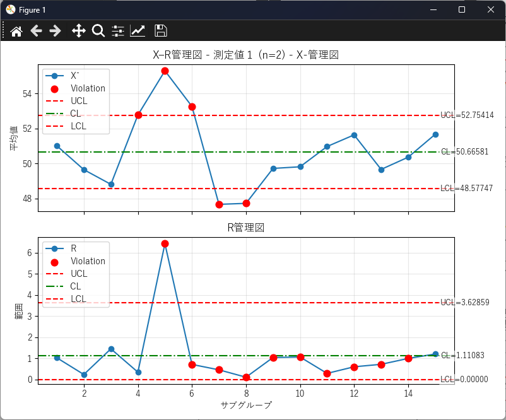Click the サブグループ x-axis label
The height and width of the screenshot is (420, 506).
(x=246, y=405)
